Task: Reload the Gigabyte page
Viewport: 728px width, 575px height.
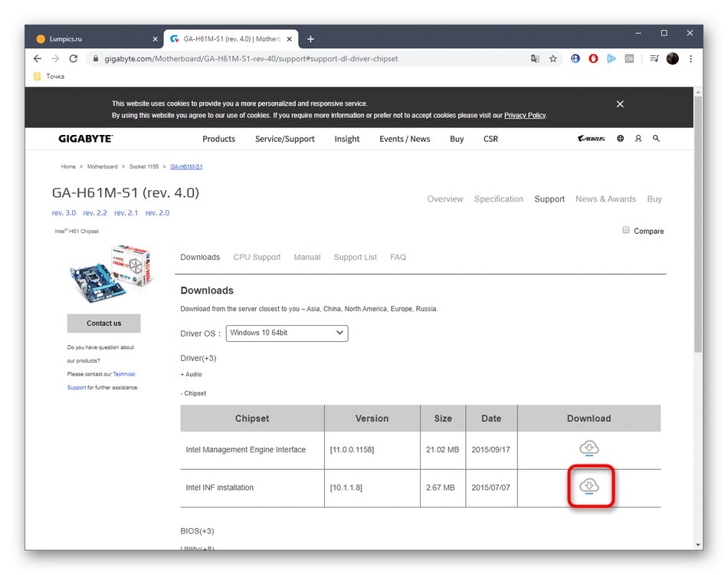Action: click(x=74, y=58)
